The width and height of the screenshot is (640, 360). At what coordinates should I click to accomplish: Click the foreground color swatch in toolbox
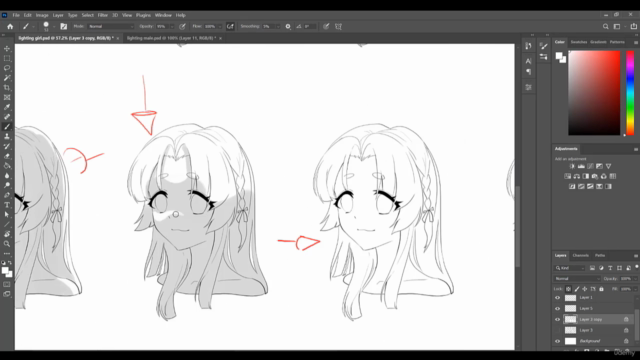(5, 271)
